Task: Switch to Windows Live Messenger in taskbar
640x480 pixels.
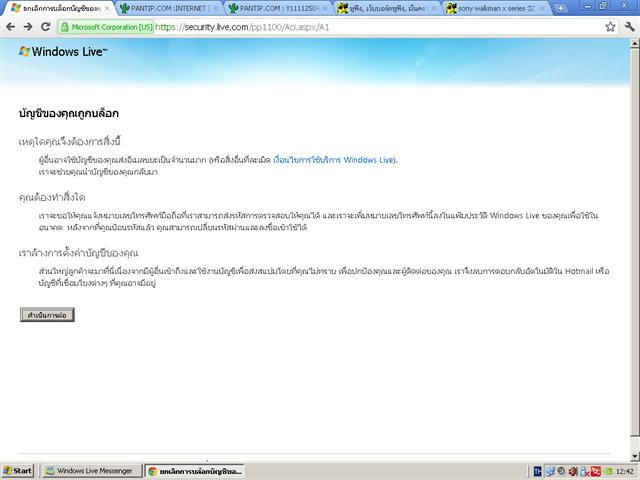Action: (x=90, y=470)
